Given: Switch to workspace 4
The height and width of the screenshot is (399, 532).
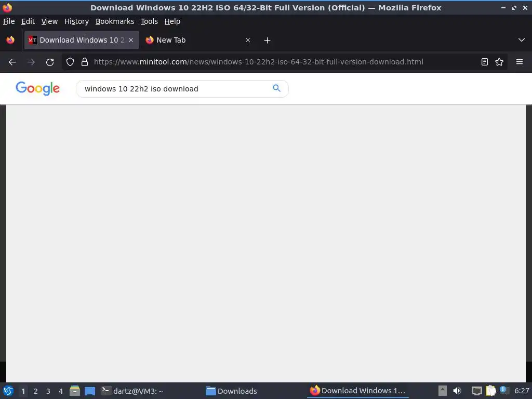Looking at the screenshot, I should (61, 391).
